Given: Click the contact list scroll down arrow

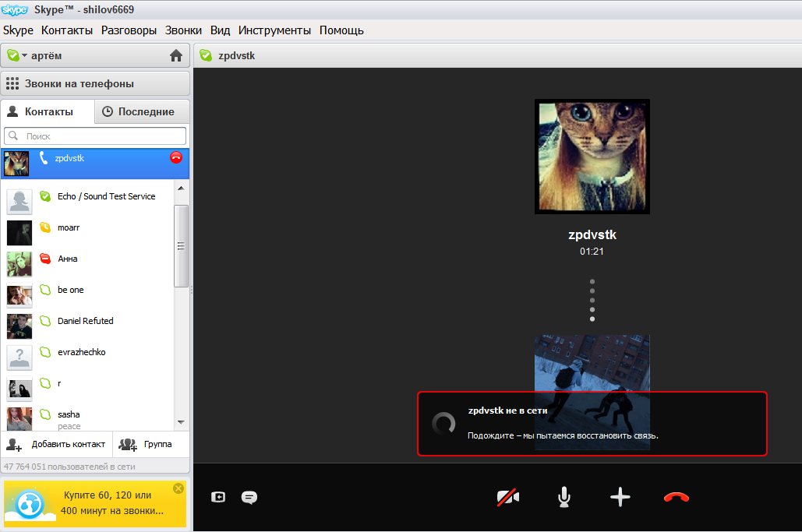Looking at the screenshot, I should (x=181, y=422).
